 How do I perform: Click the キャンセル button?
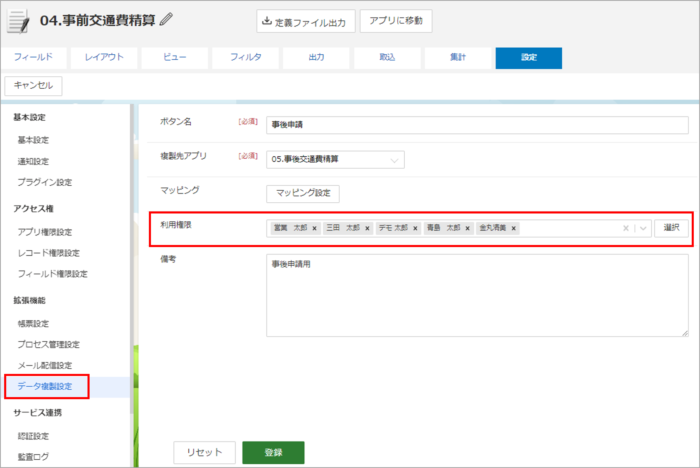click(33, 86)
